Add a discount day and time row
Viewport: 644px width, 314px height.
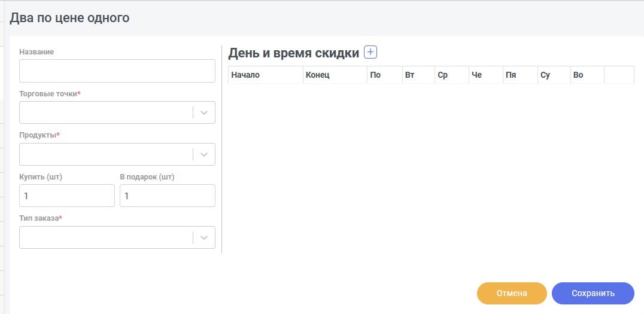click(370, 52)
